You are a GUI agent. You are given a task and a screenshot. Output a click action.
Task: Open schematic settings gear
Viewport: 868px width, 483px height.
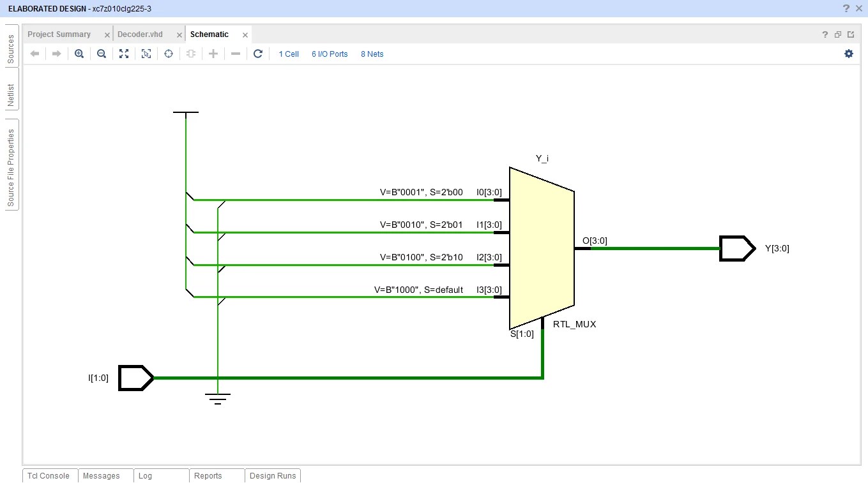[848, 54]
